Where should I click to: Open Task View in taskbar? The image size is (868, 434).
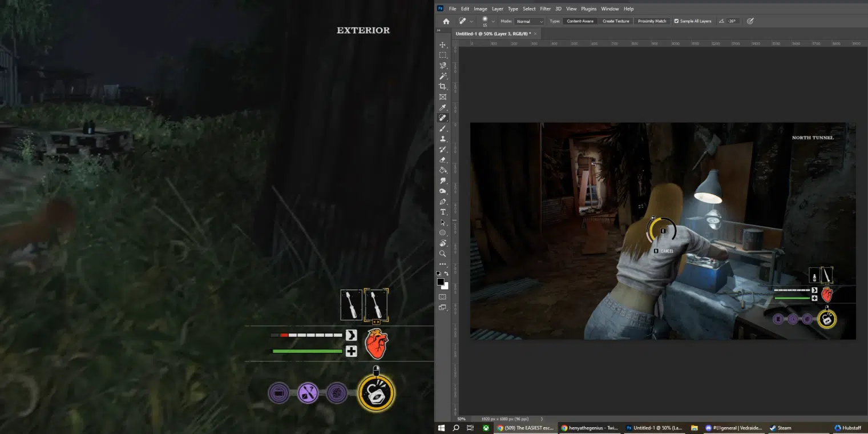click(x=470, y=428)
